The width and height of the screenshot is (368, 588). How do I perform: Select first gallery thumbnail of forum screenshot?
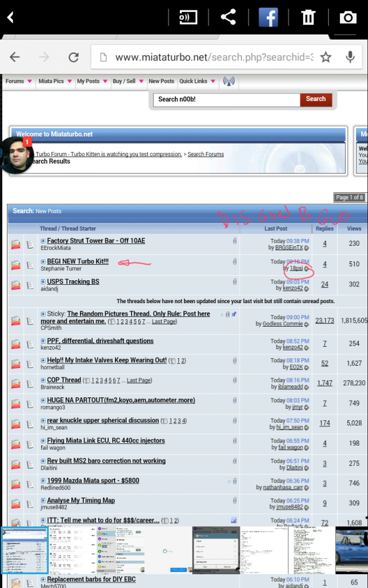pos(25,550)
